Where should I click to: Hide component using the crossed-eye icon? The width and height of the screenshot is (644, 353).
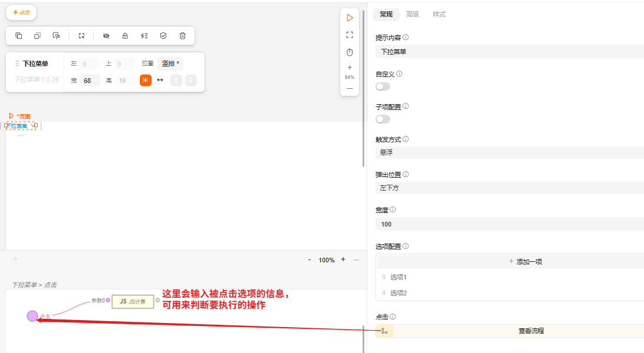pos(106,36)
